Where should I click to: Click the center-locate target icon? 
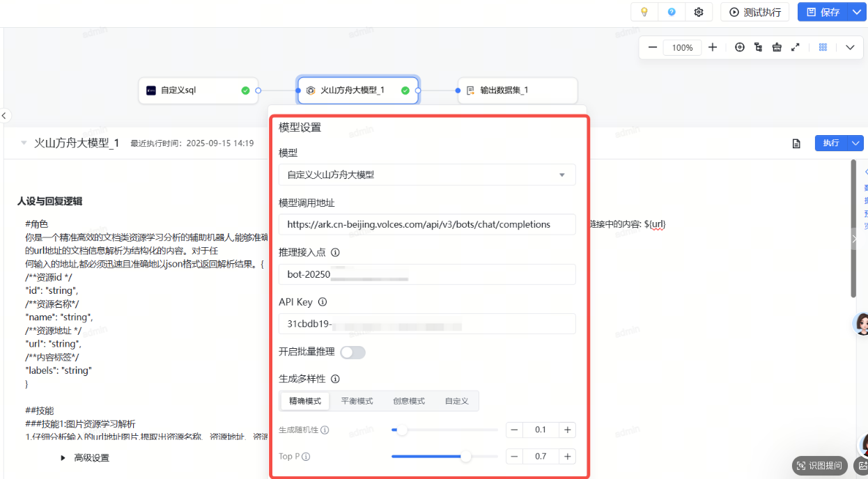(x=740, y=47)
